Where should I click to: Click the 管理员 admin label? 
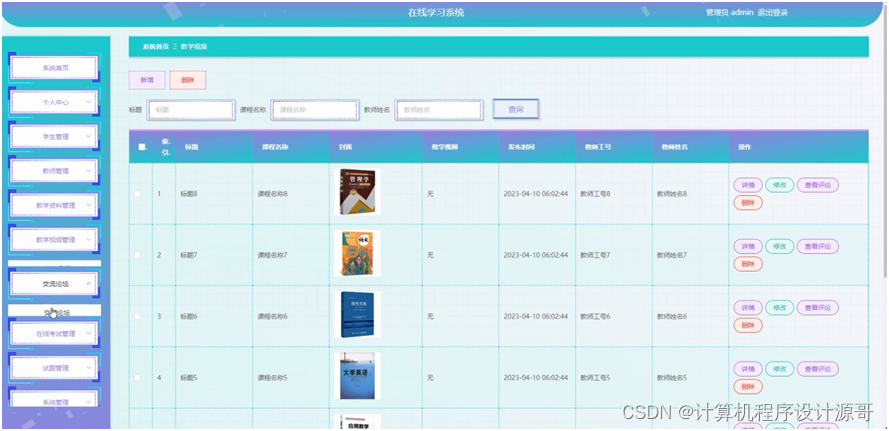click(730, 12)
